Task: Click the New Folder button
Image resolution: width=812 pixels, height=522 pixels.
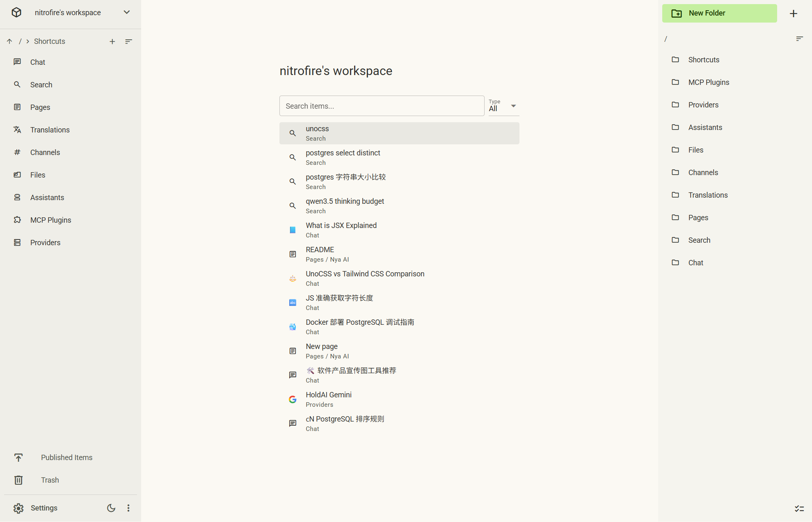Action: 719,14
